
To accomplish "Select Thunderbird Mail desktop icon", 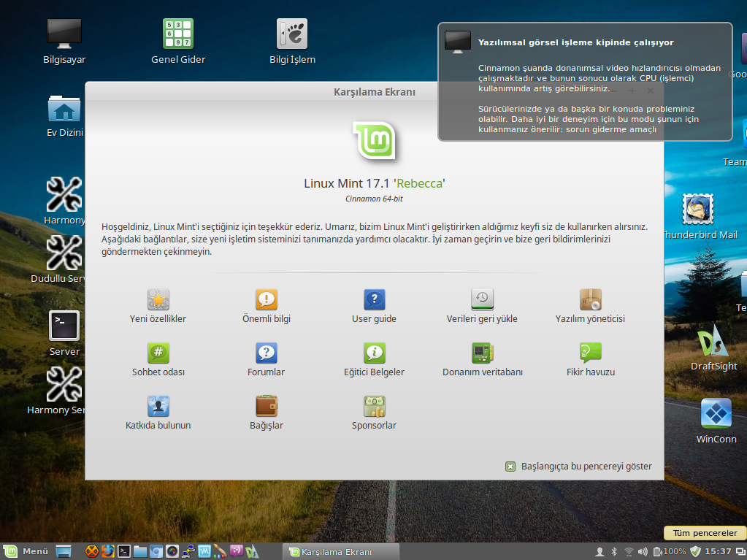I will pos(698,209).
